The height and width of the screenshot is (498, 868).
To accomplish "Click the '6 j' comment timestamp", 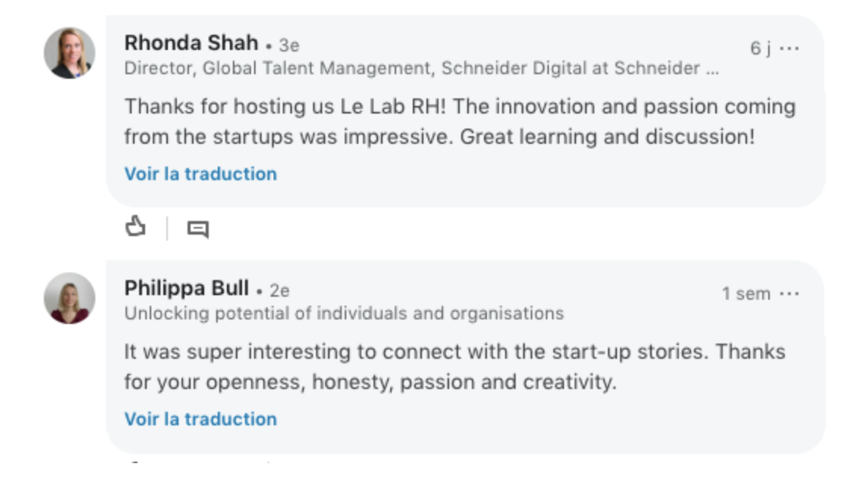I will pyautogui.click(x=760, y=48).
